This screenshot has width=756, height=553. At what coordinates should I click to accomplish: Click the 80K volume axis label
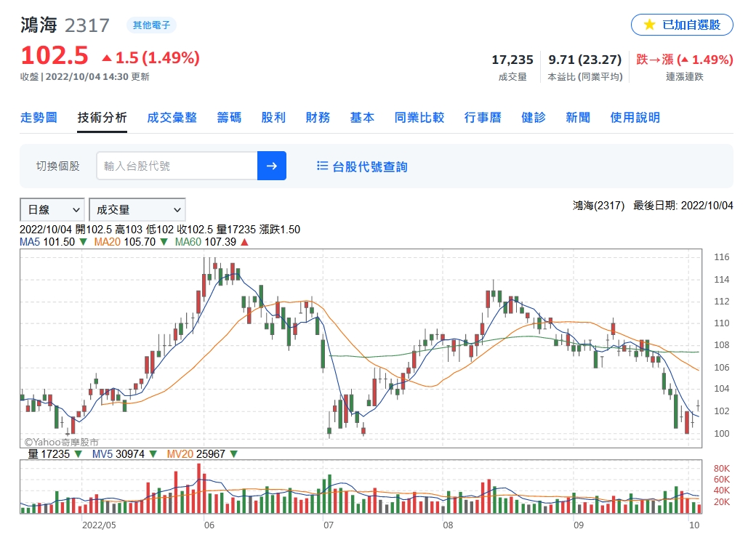click(x=722, y=469)
